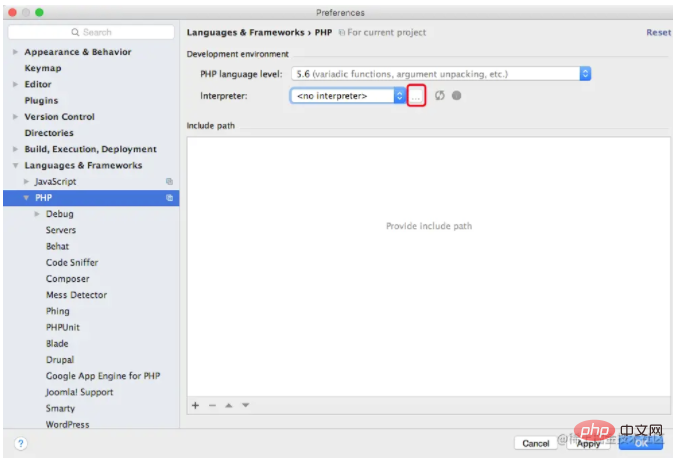Select Keymap in the sidebar
The image size is (673, 463).
(x=43, y=68)
